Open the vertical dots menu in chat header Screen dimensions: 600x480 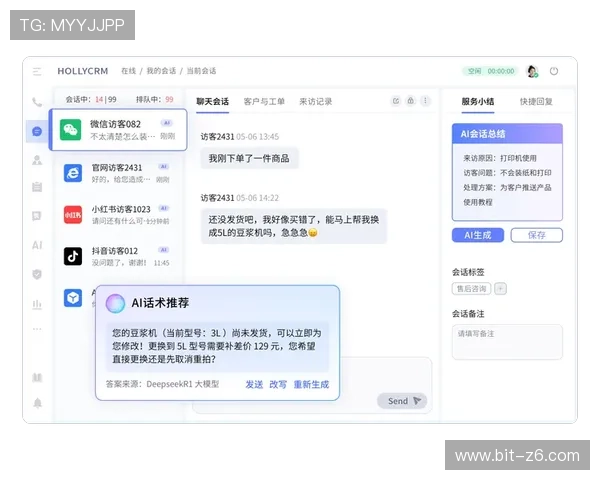click(x=425, y=101)
